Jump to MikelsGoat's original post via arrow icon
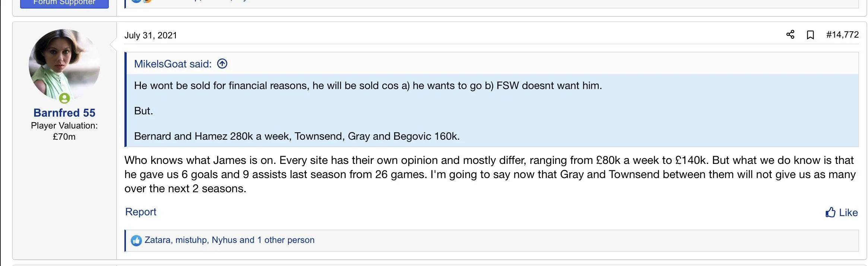868x266 pixels. [x=222, y=64]
